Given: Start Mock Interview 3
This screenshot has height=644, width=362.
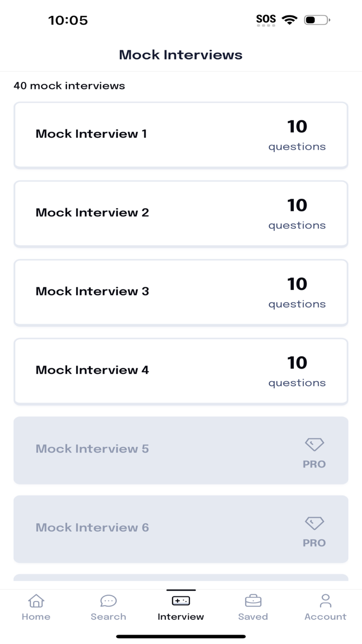Looking at the screenshot, I should tap(180, 292).
